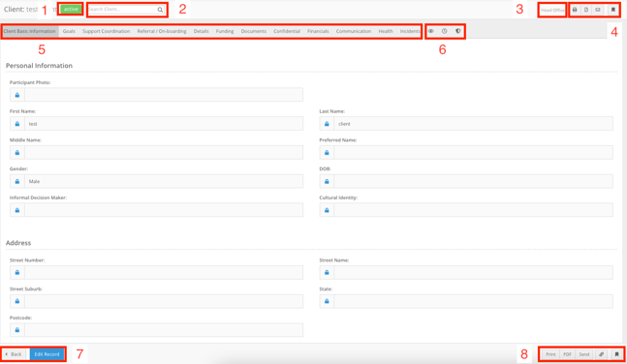
Task: Click the First Name field containing test
Action: 164,124
